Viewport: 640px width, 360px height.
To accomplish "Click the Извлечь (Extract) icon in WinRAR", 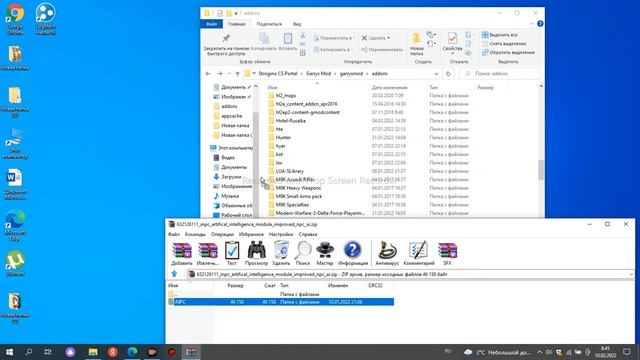I will tap(207, 253).
